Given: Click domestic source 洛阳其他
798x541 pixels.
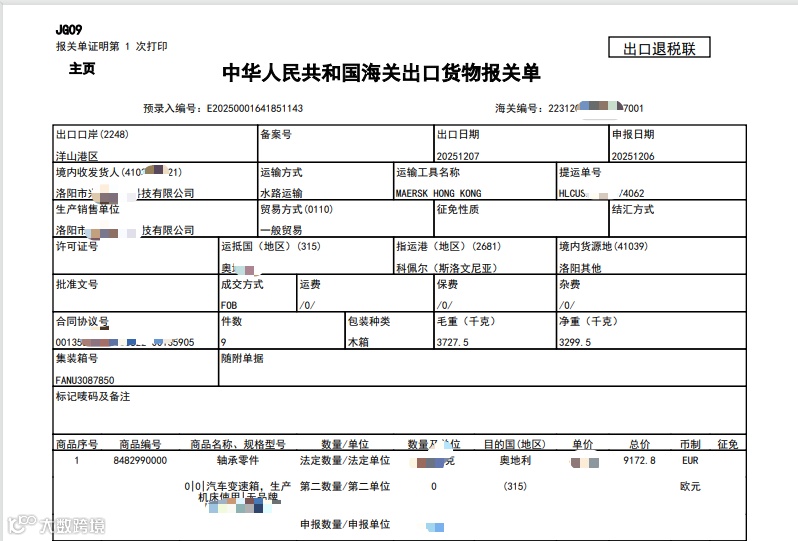Looking at the screenshot, I should click(580, 268).
